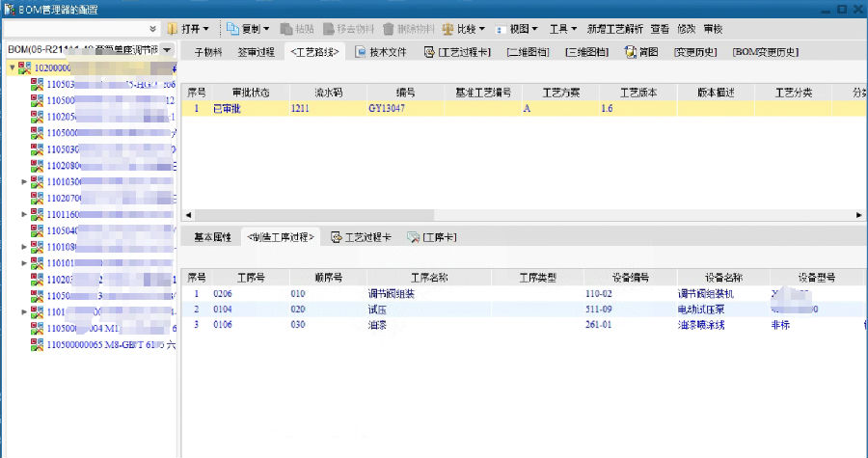Select tree row 110500000065 M8
Viewport: 868px width, 458px height.
click(111, 344)
